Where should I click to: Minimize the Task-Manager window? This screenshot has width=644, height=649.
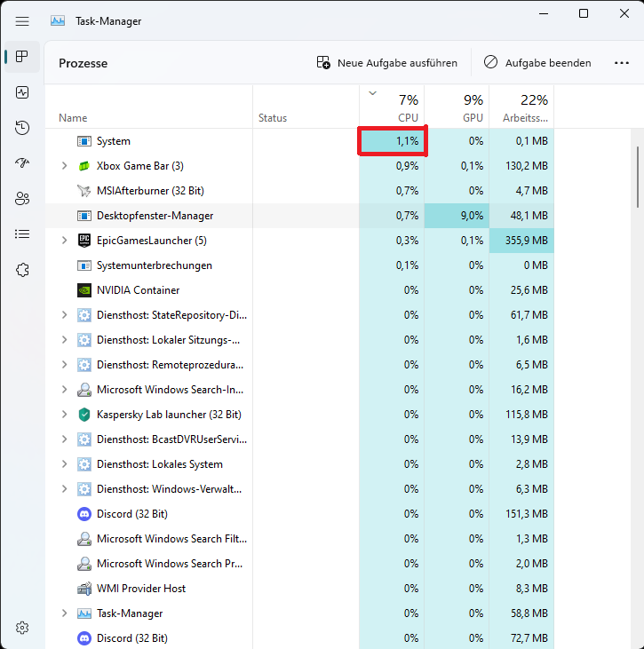[x=544, y=13]
